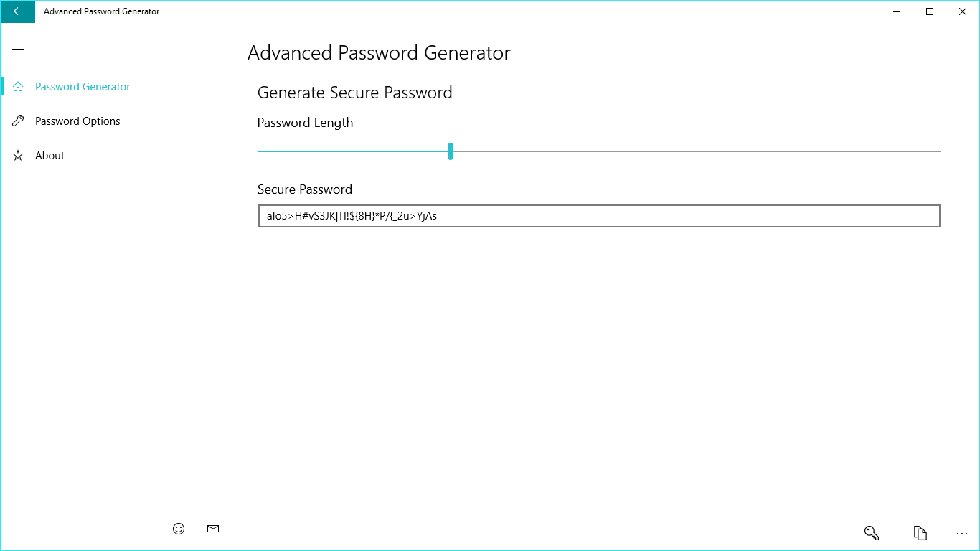The image size is (980, 551).
Task: Expand the more options ellipsis menu
Action: point(962,534)
